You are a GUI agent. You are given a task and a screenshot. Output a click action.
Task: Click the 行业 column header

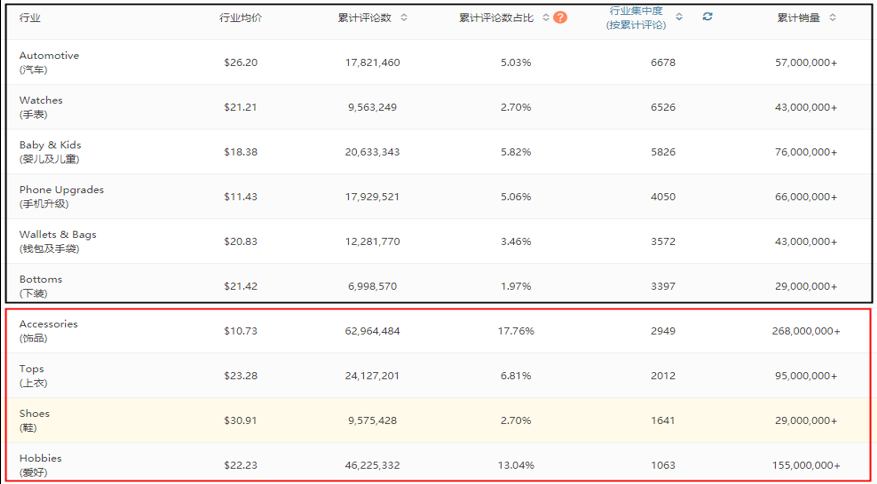30,18
